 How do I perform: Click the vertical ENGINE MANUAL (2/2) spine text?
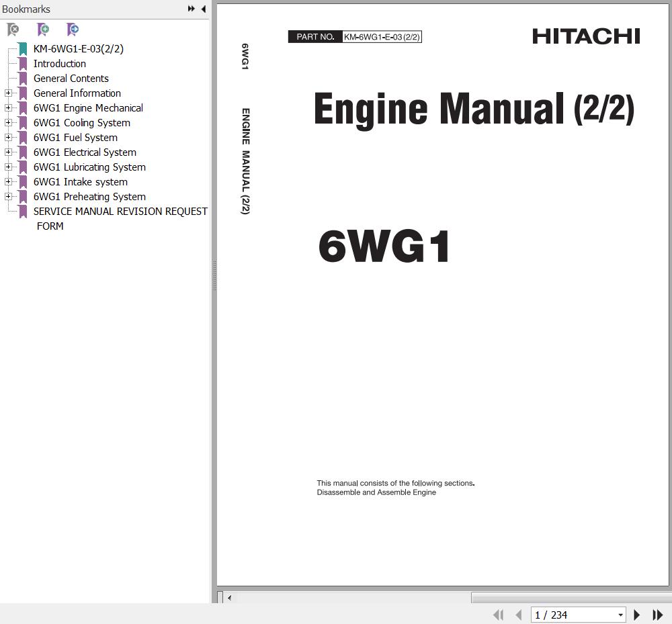click(245, 161)
